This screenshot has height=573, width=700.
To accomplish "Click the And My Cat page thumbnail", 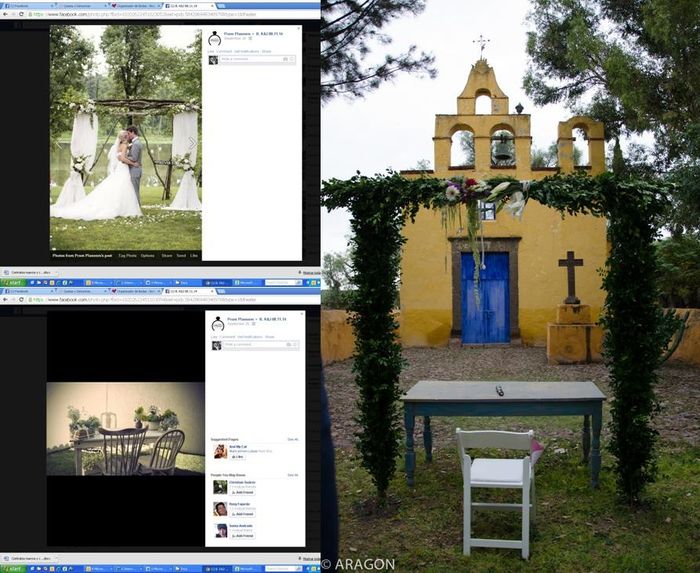I will (220, 451).
